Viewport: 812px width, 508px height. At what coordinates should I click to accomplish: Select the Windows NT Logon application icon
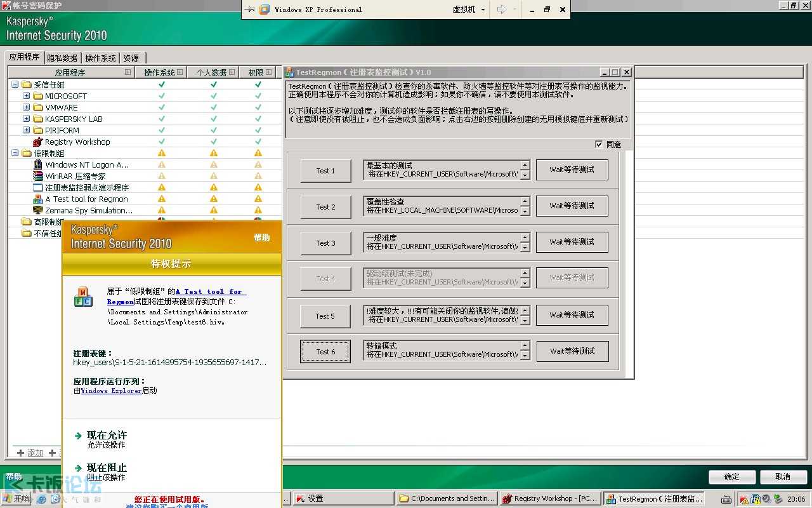(x=37, y=164)
